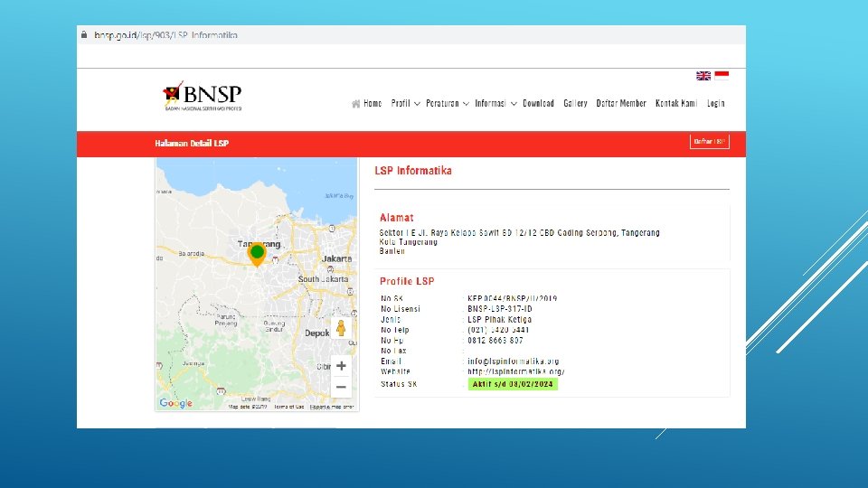
Task: Click the Alamat section heading
Action: coord(396,218)
